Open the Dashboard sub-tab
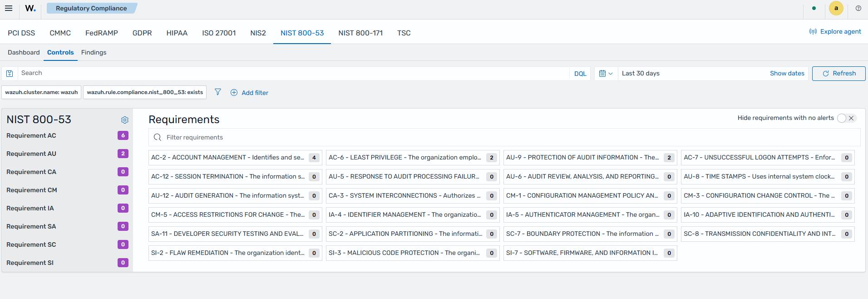 24,52
